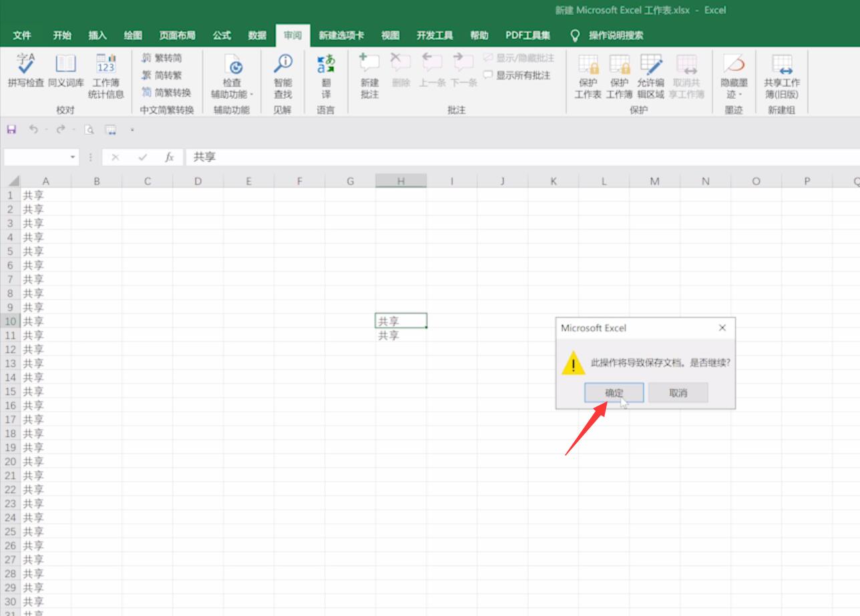The image size is (860, 616).
Task: Click cell A1 containing 共享
Action: coord(45,196)
